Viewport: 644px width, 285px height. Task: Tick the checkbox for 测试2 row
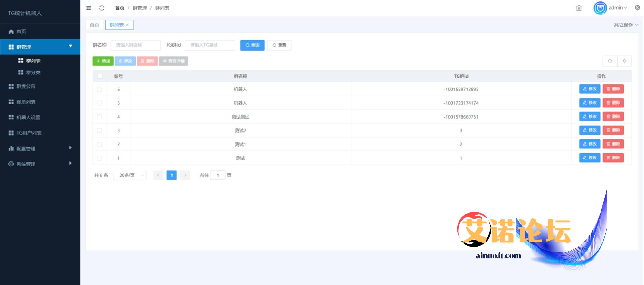(99, 130)
